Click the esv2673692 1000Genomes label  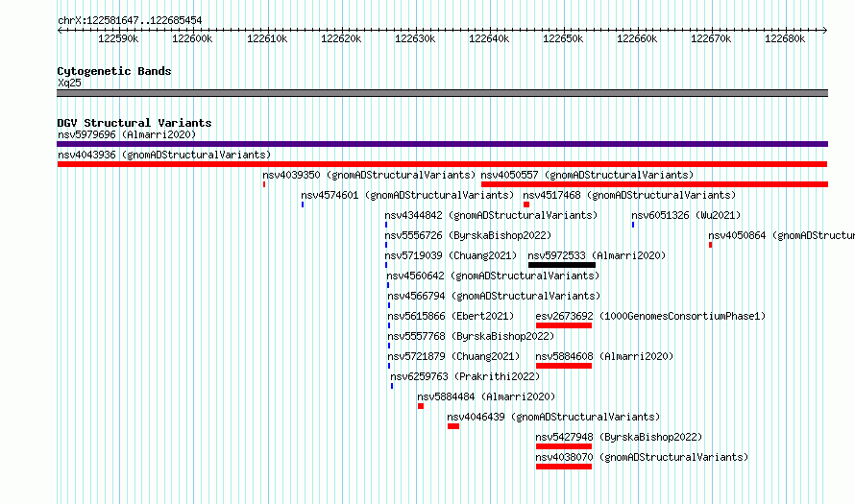click(650, 316)
